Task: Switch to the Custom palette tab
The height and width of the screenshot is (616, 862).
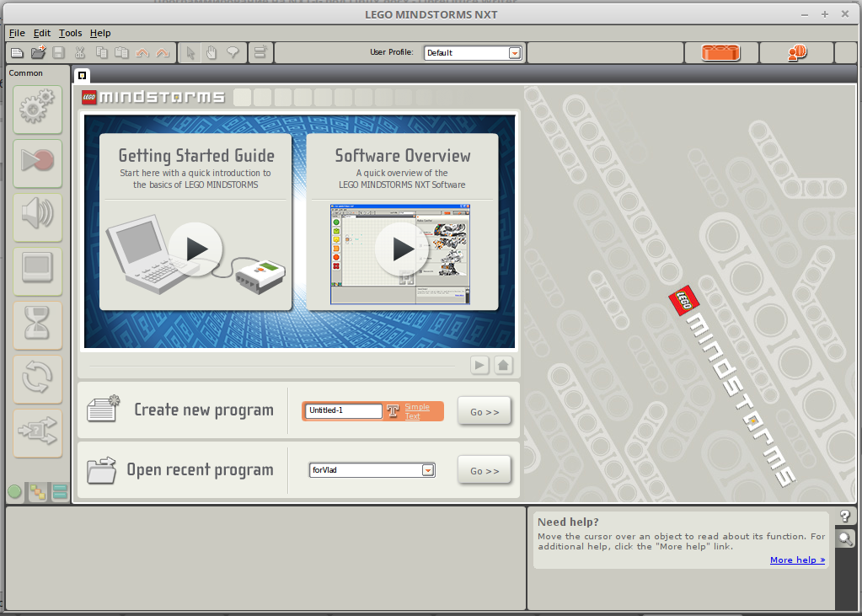Action: [x=59, y=493]
